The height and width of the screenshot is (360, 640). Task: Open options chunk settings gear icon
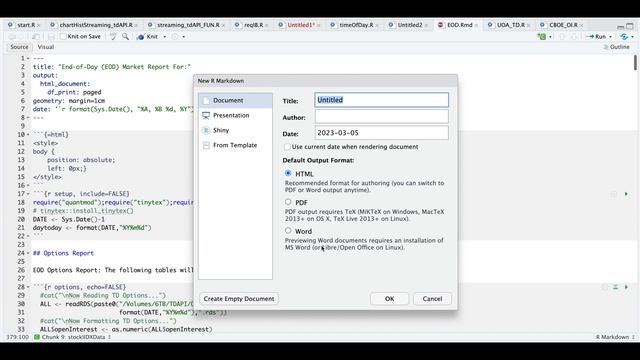point(605,287)
